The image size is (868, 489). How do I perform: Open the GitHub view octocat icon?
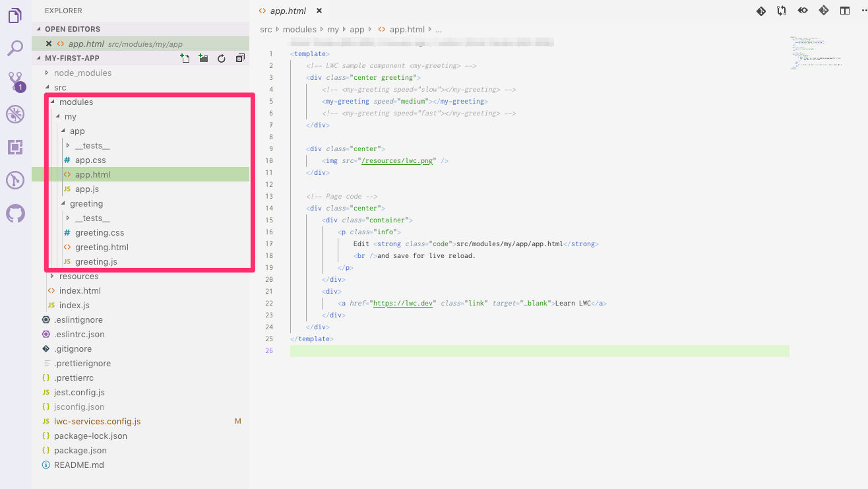pyautogui.click(x=15, y=213)
